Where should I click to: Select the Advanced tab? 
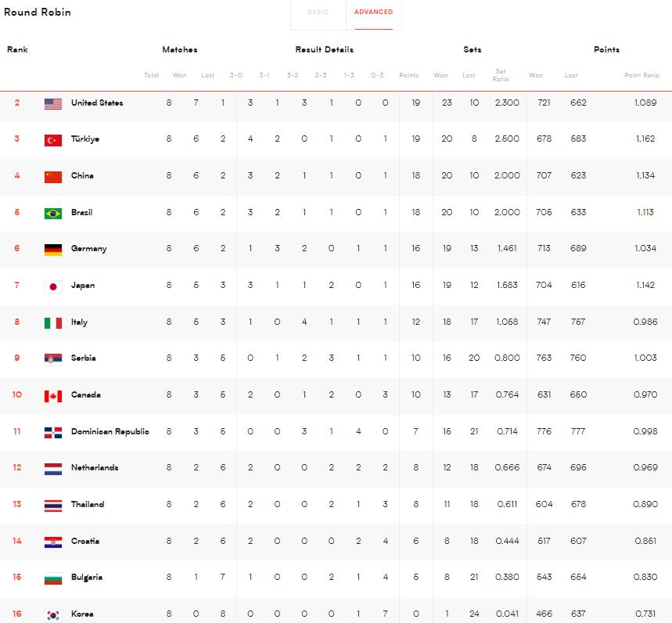(373, 13)
